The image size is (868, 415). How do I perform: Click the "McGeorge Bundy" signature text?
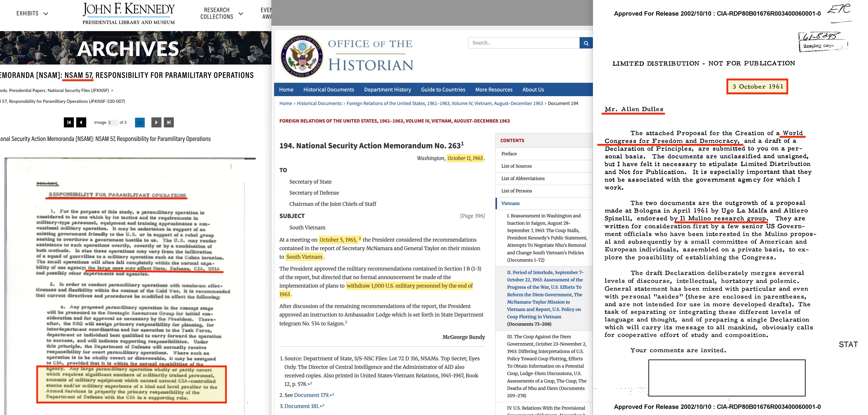[x=464, y=337]
